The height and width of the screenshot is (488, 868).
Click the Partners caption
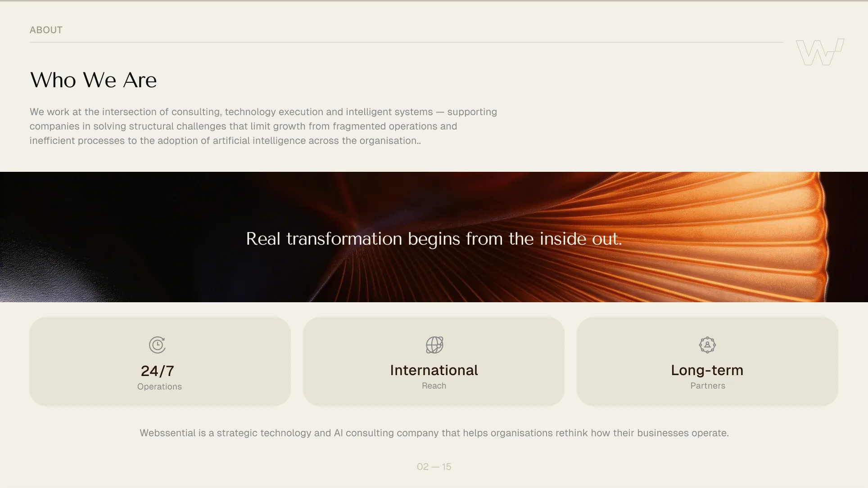pyautogui.click(x=708, y=386)
